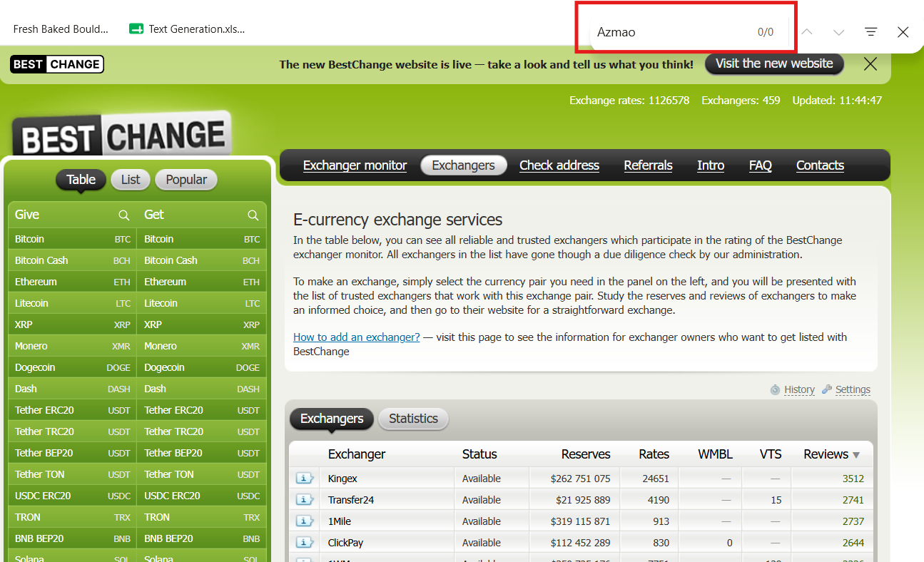Select Litecoin in the Get column
This screenshot has height=562, width=924.
(x=202, y=303)
